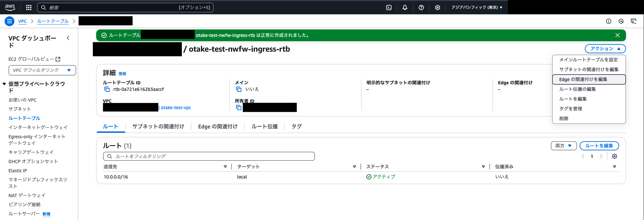This screenshot has height=220, width=644.
Task: Click the AWS logo home icon
Action: 10,7
